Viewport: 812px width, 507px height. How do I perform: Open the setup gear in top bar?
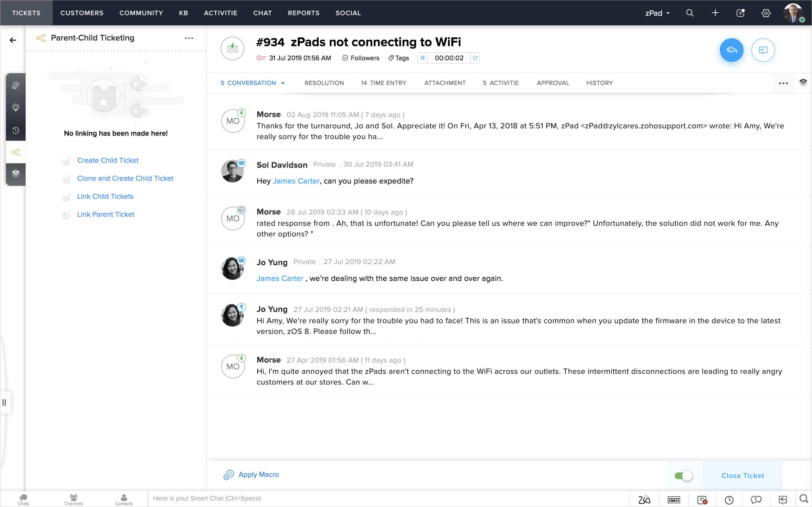766,13
